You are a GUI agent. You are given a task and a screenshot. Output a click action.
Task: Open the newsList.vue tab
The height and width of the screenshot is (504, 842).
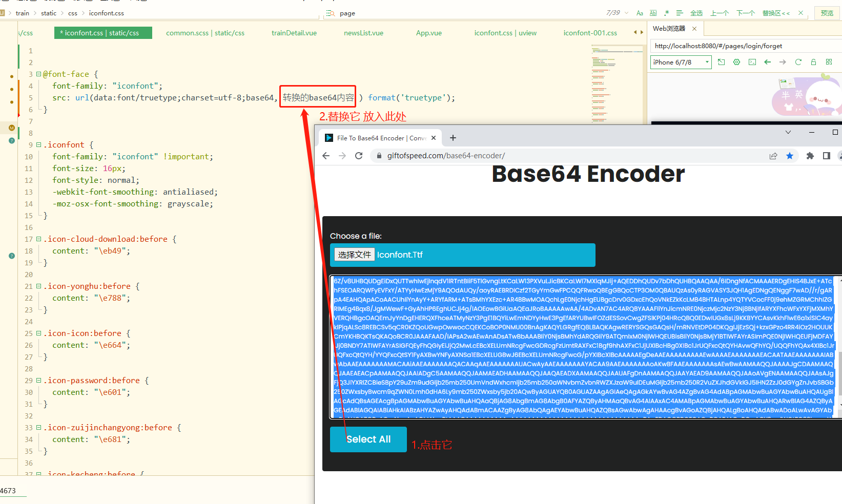363,33
